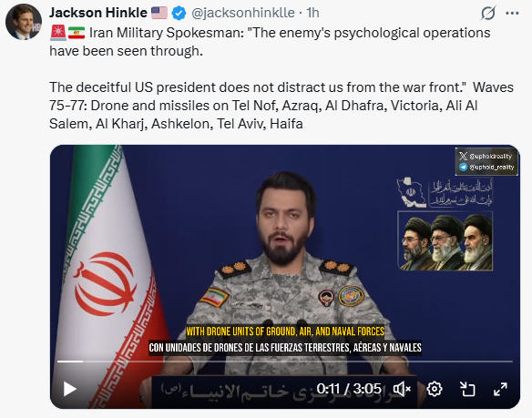Click the tweet text about Waves 75-77
Screen dimensions: 532x418
pos(281,105)
